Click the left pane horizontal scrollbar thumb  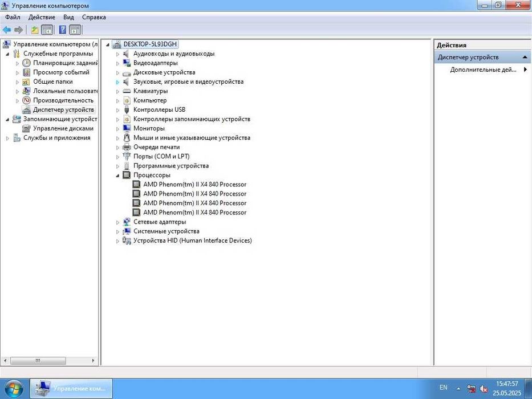coord(38,361)
